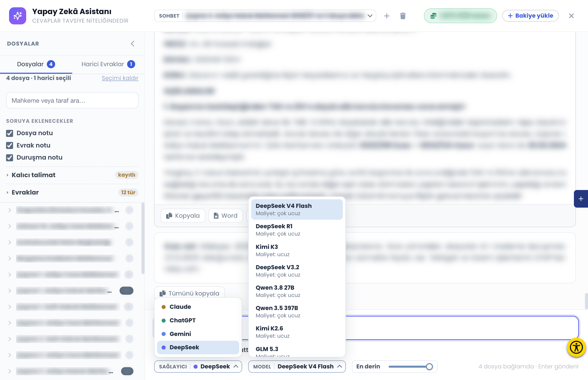Choose DeepSeek V4 Flash model option
The image size is (588, 380).
click(297, 209)
